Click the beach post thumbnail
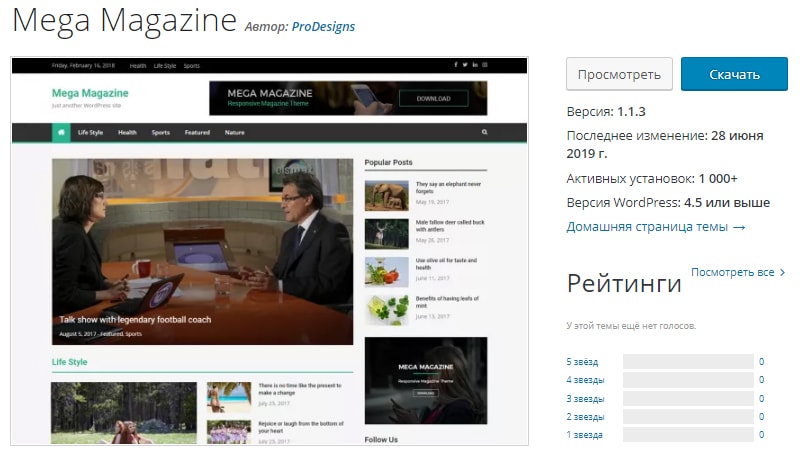This screenshot has height=457, width=800. (x=229, y=397)
